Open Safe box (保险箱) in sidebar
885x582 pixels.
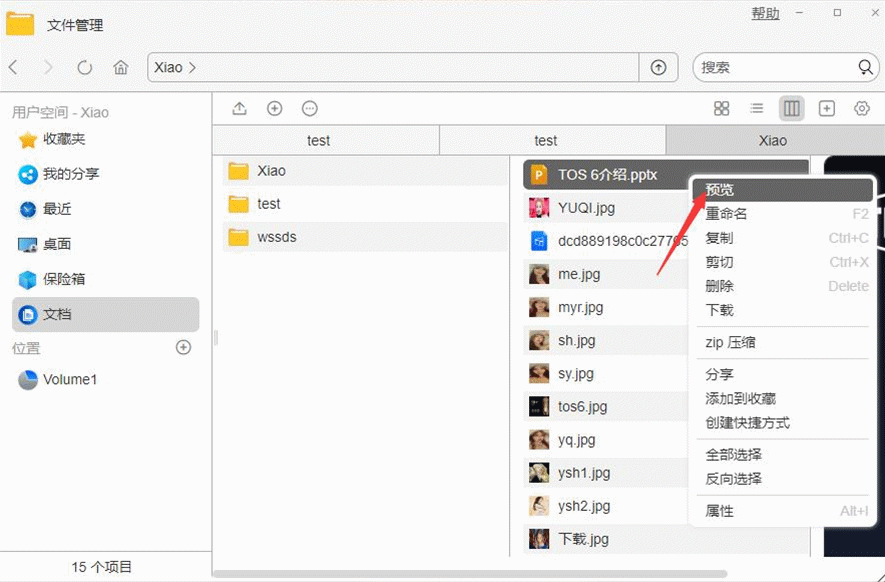pos(105,279)
